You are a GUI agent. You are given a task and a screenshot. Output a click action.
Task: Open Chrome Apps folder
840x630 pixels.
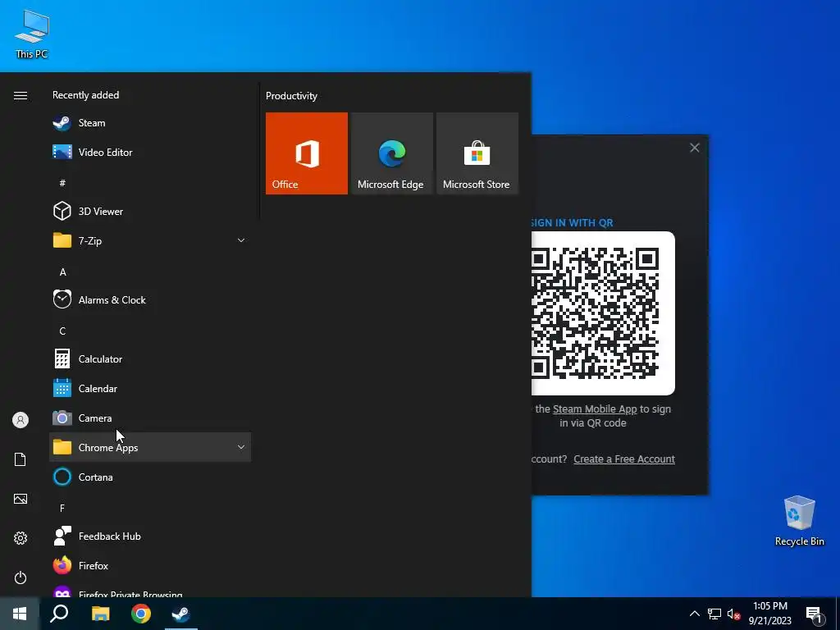pos(150,447)
